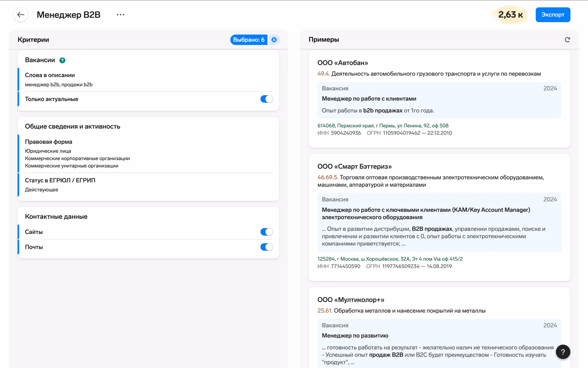Click the green help icon near Вакансии
The width and height of the screenshot is (588, 368).
(62, 60)
